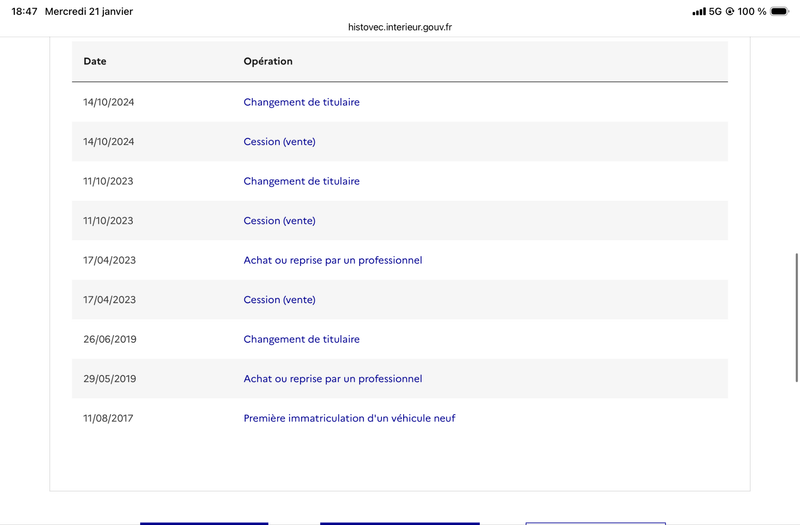
Task: Tap the battery icon in status bar
Action: (780, 11)
